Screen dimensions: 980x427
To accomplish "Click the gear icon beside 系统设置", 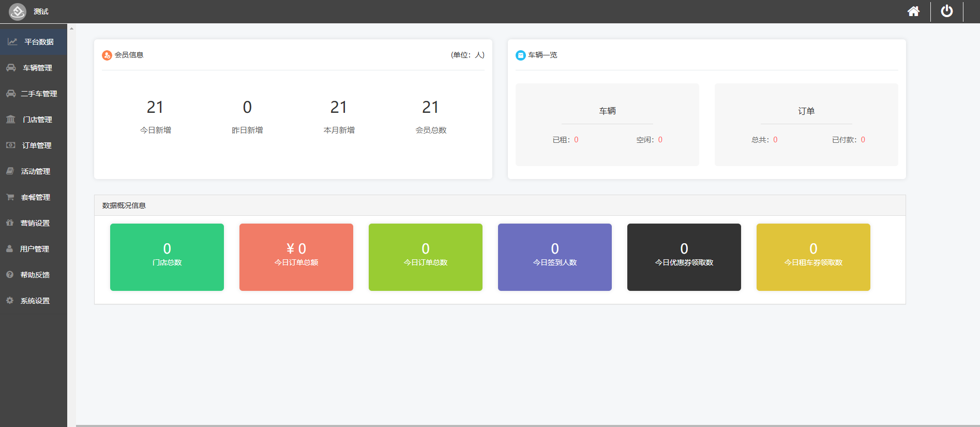I will [x=10, y=301].
